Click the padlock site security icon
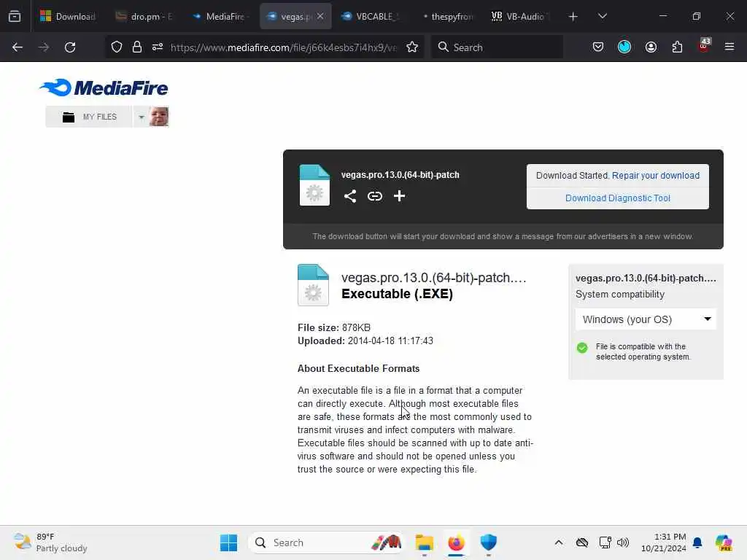The height and width of the screenshot is (560, 747). click(x=137, y=47)
